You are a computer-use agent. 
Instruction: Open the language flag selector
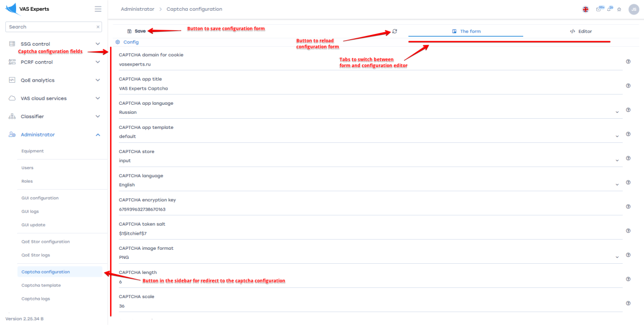click(585, 9)
